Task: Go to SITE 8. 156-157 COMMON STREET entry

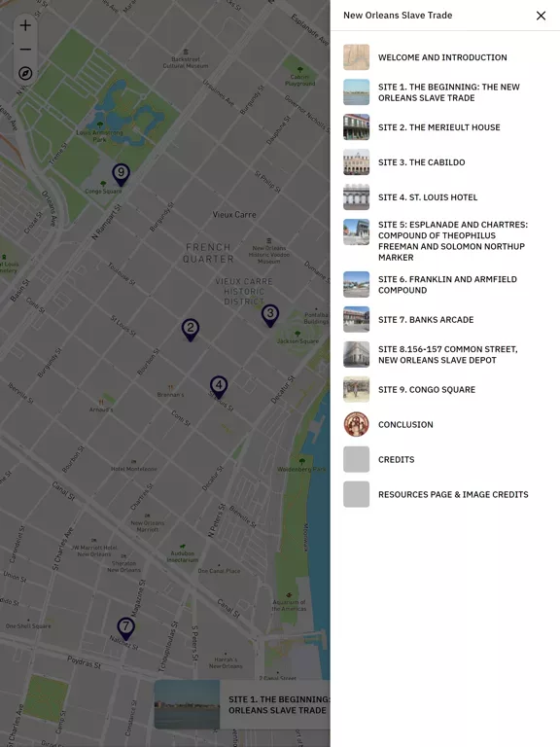Action: point(447,354)
